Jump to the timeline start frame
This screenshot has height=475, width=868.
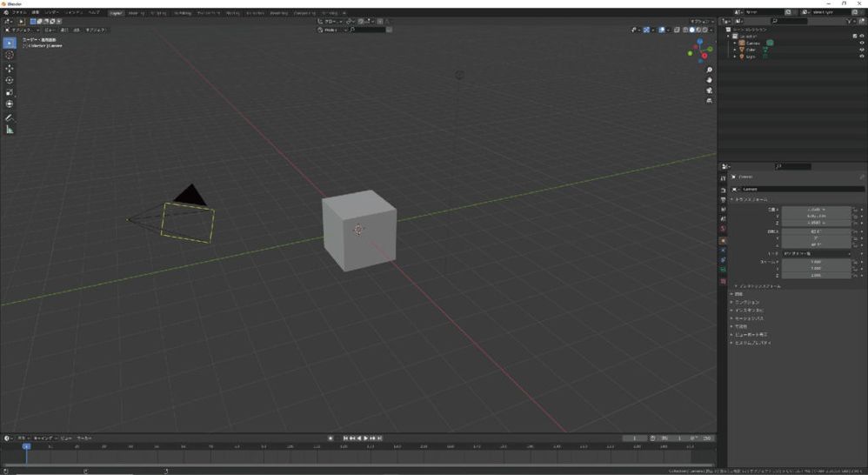pos(346,438)
